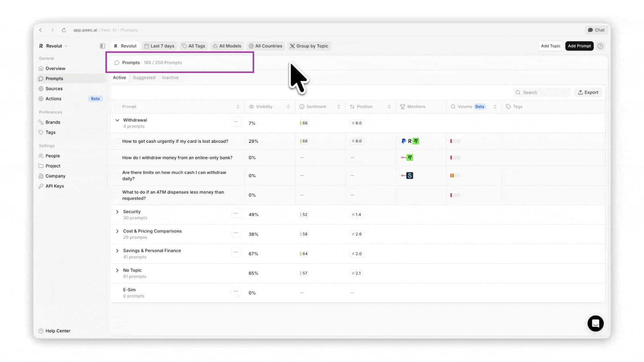Screen dimensions: 644x362
Task: Click the volume bar in ATM dispenses row
Action: (x=455, y=195)
